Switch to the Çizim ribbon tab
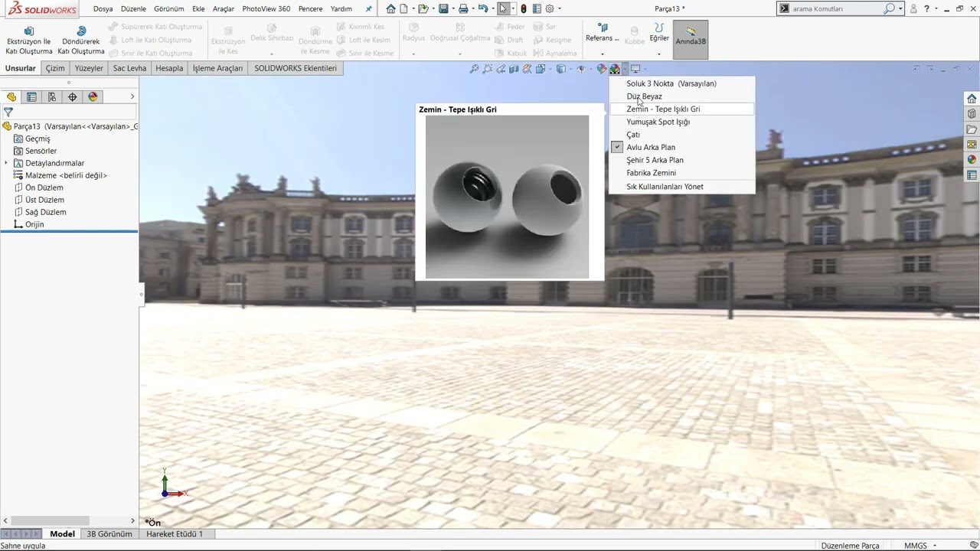980x551 pixels. [55, 68]
